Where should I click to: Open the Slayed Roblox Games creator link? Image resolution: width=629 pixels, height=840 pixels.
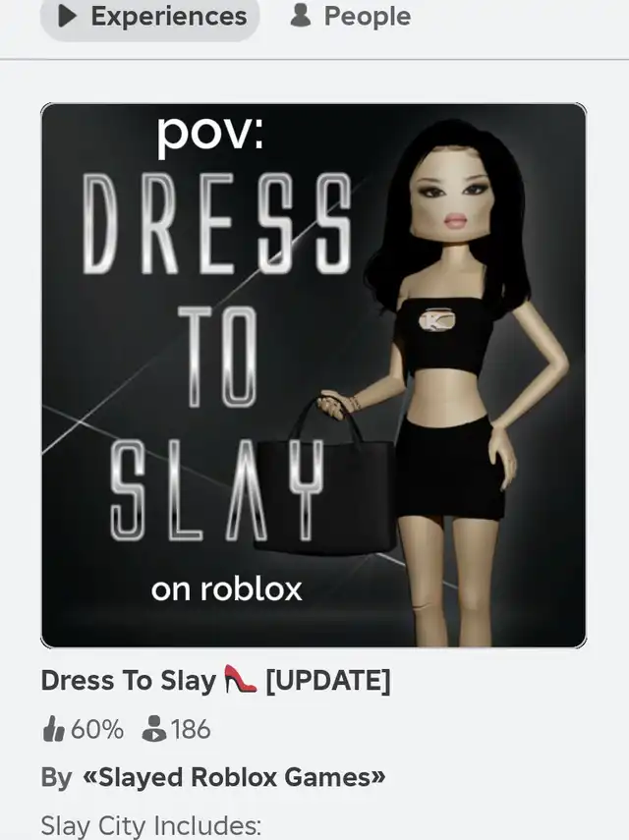[x=234, y=777]
